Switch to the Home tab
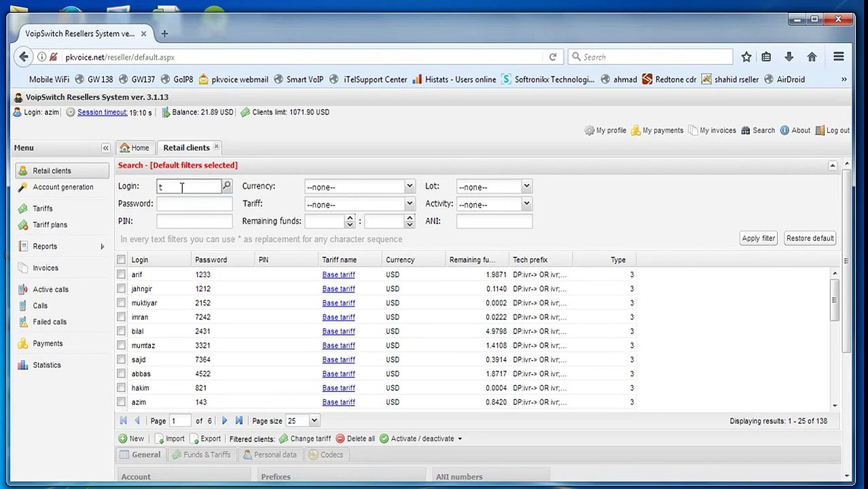The image size is (868, 489). [x=135, y=148]
